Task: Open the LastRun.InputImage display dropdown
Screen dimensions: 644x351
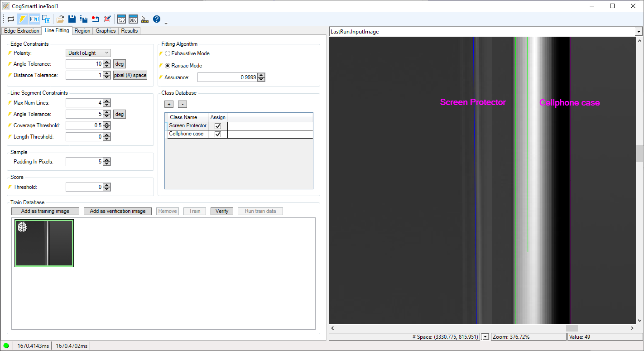Action: point(639,31)
